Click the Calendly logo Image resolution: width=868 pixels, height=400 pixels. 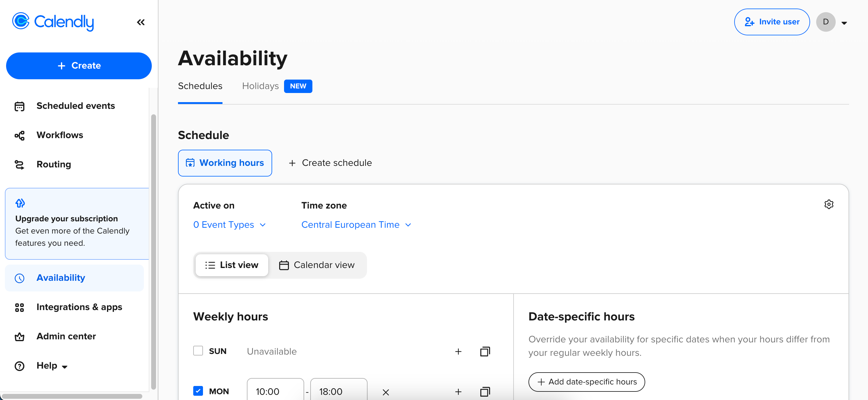53,22
